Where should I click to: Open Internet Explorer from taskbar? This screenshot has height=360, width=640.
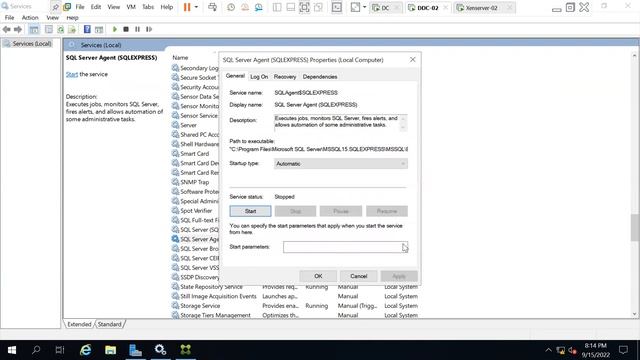point(85,350)
